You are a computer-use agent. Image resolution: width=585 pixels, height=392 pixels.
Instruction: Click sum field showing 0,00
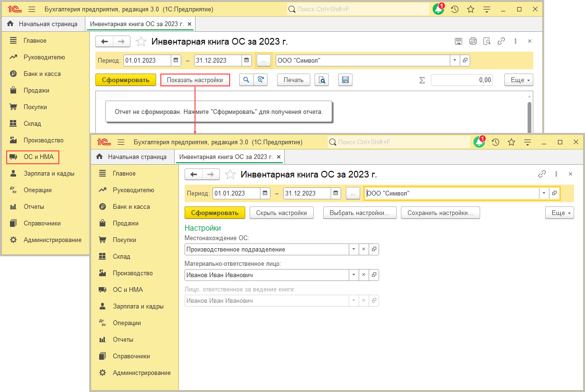pyautogui.click(x=462, y=80)
